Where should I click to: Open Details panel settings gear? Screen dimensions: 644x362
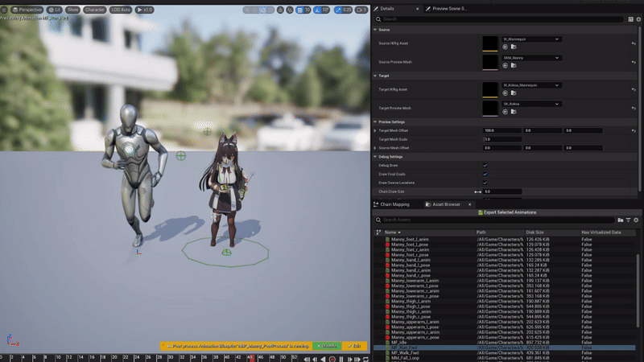638,19
